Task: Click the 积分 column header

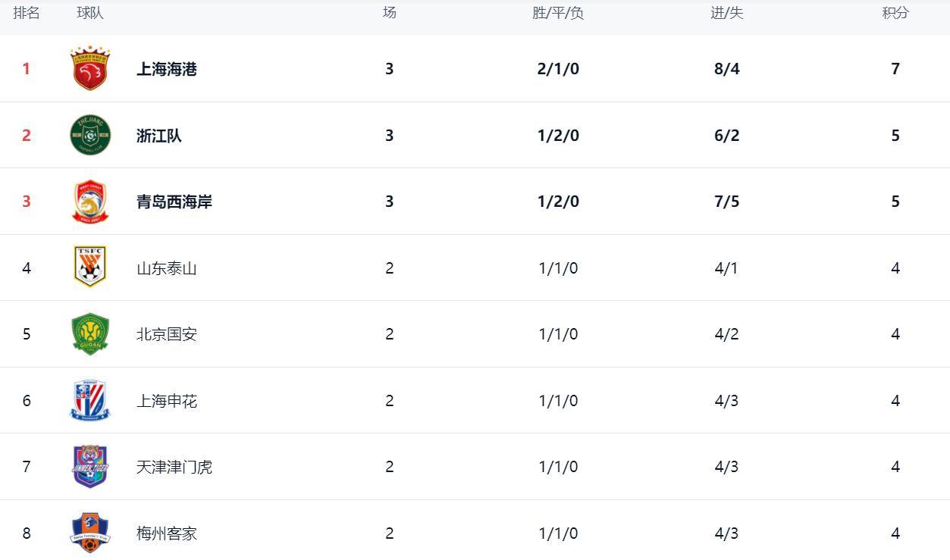Action: click(x=895, y=13)
